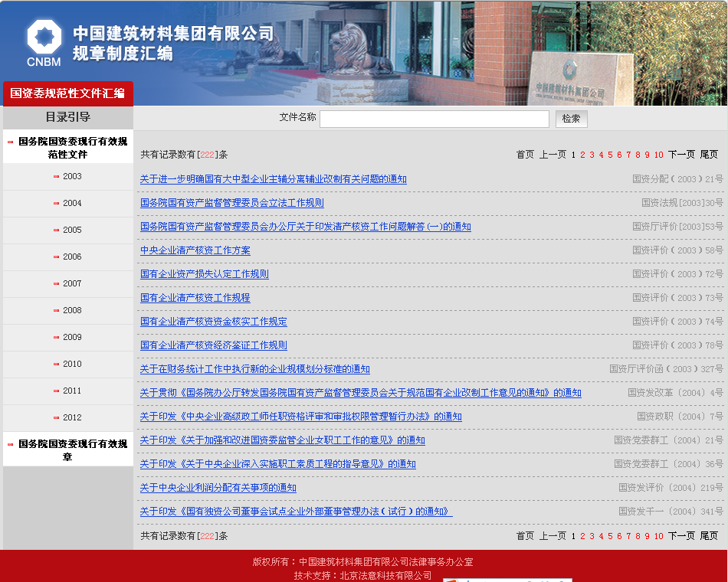Go to 首页 in bottom pagination

click(525, 536)
